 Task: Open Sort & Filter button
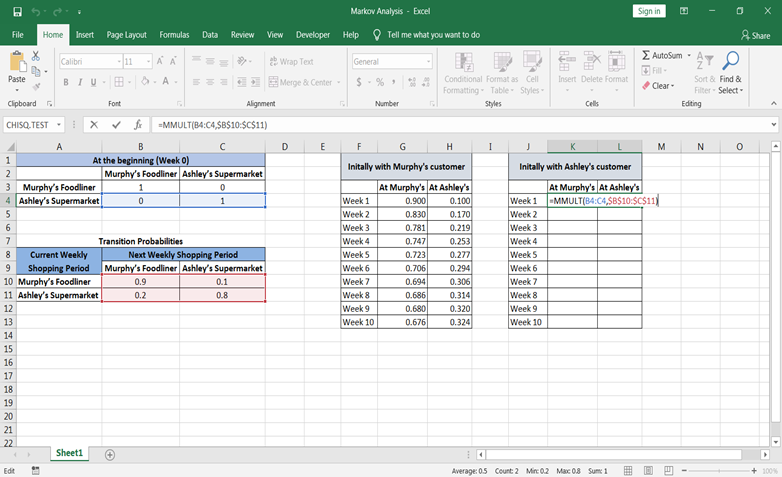705,73
